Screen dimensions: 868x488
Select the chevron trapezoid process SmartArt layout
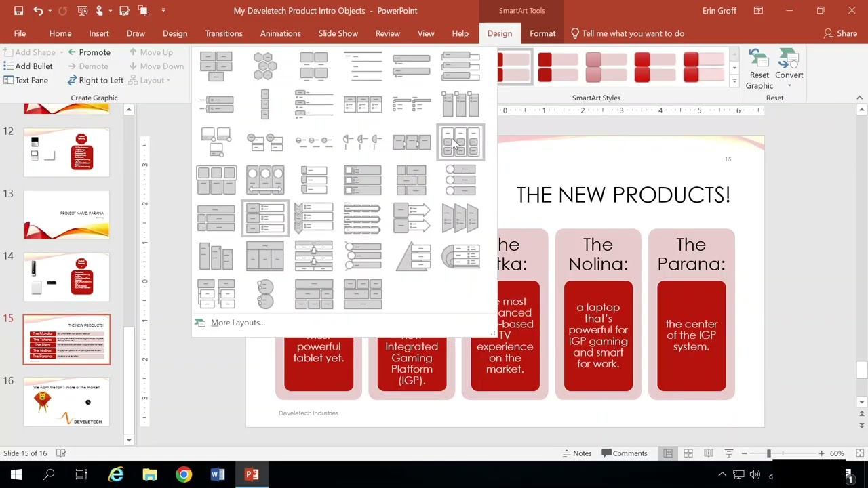click(460, 218)
